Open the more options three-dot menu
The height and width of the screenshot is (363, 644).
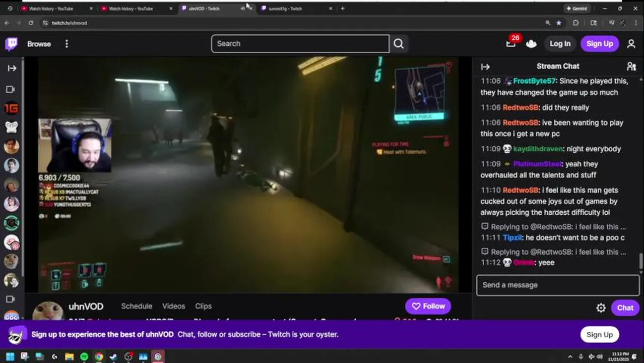(x=67, y=44)
